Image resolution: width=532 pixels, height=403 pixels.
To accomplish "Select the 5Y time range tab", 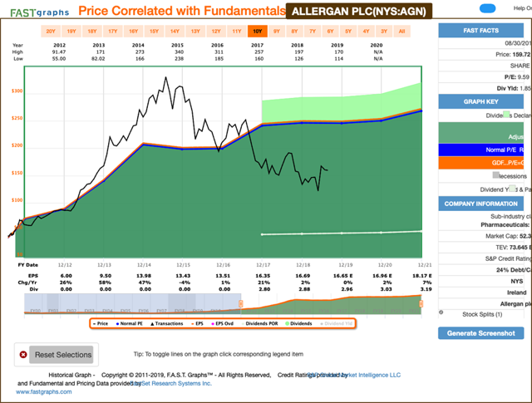I will coord(348,32).
